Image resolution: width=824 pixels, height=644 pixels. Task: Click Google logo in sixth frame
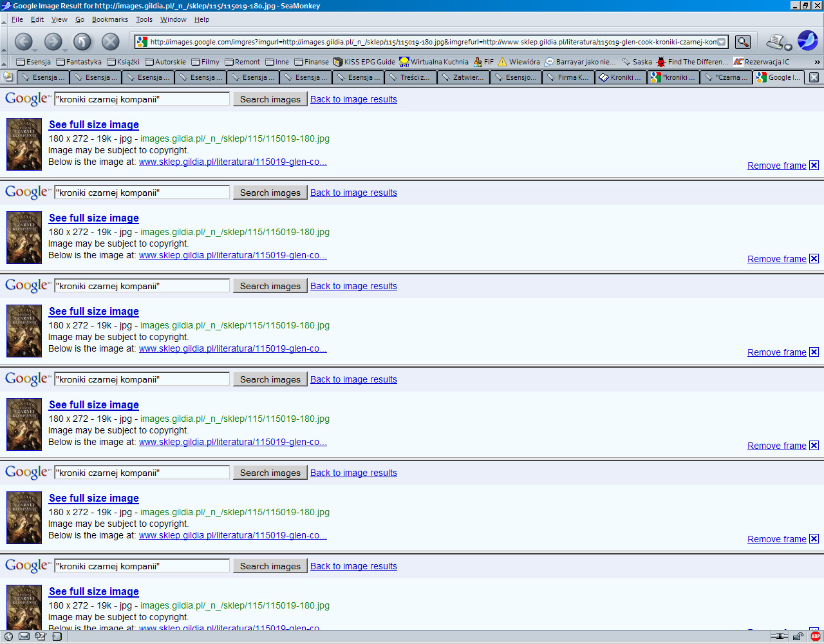(x=28, y=565)
